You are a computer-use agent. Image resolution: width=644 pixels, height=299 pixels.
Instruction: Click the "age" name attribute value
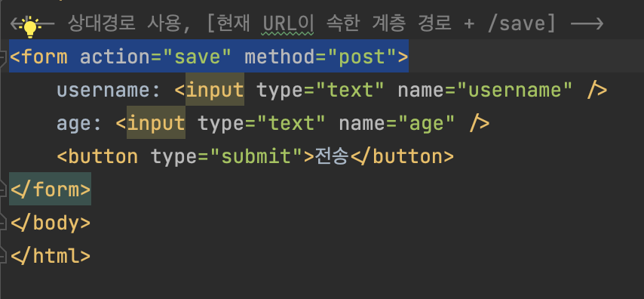pos(427,123)
